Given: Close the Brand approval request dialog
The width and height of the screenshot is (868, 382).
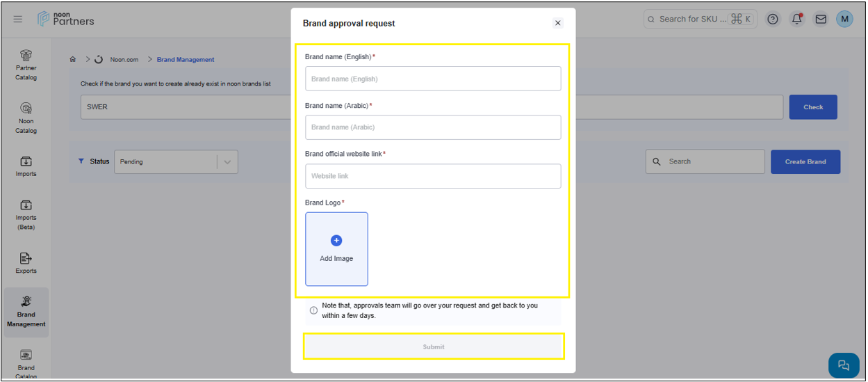Looking at the screenshot, I should pos(557,23).
